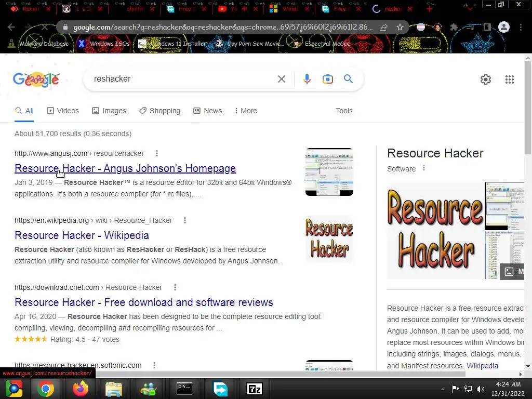Image resolution: width=532 pixels, height=399 pixels.
Task: Open options for the cnet.com result
Action: coord(175,287)
